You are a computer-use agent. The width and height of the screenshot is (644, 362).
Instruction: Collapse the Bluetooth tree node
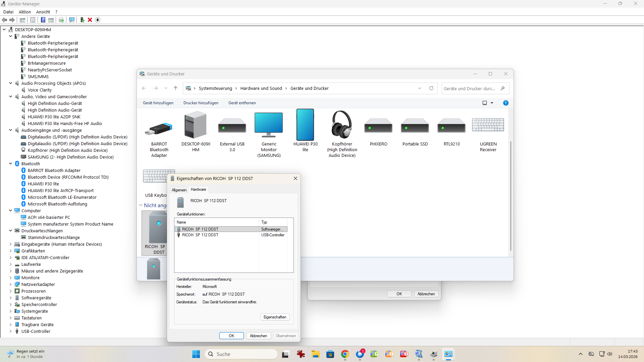click(10, 164)
